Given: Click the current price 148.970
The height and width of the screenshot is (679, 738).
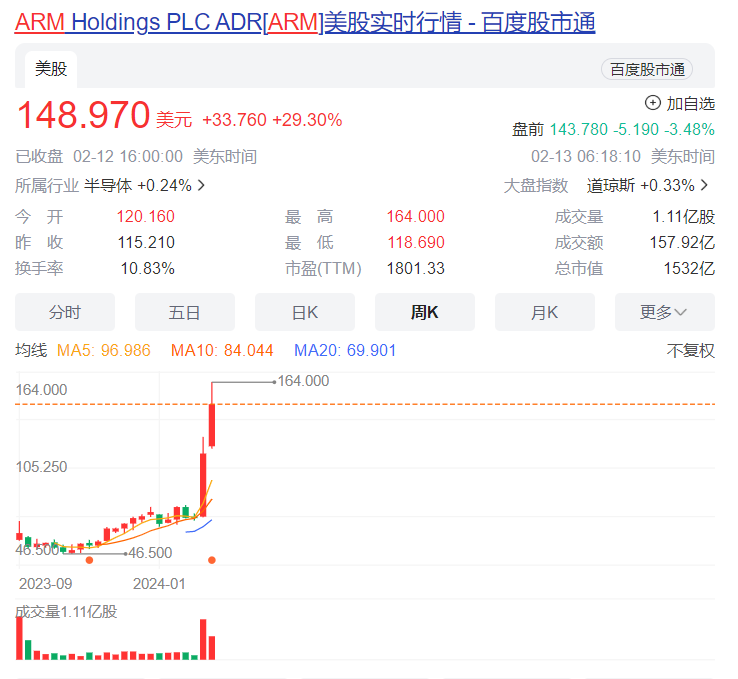Looking at the screenshot, I should pyautogui.click(x=83, y=115).
